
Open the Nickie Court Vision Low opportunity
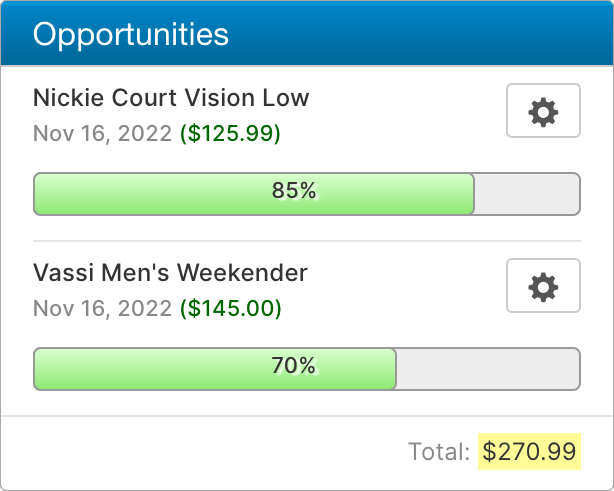tap(171, 98)
